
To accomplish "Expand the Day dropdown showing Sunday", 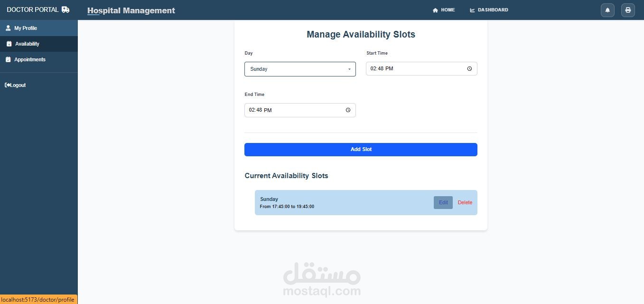I will [300, 69].
